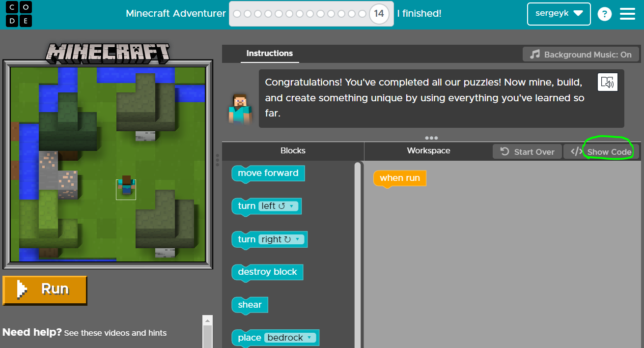Select the 'when run' block in workspace
Screen dimensions: 644x348
coord(400,178)
